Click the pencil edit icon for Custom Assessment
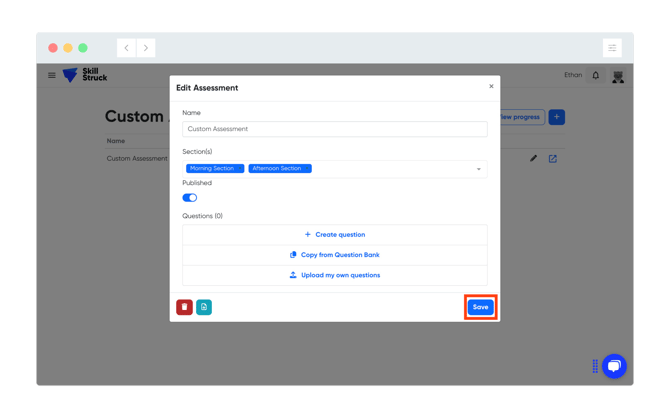670x418 pixels. 533,159
